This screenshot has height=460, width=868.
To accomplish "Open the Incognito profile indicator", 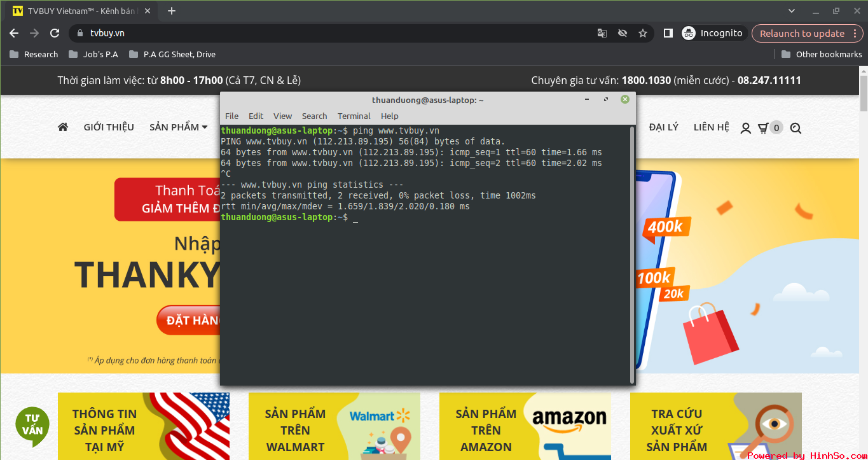I will tap(712, 33).
